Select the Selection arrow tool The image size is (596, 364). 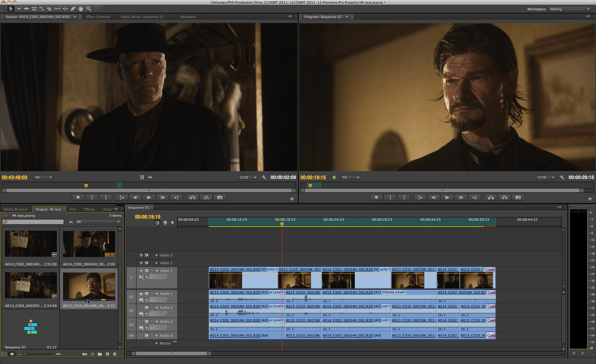(x=11, y=9)
